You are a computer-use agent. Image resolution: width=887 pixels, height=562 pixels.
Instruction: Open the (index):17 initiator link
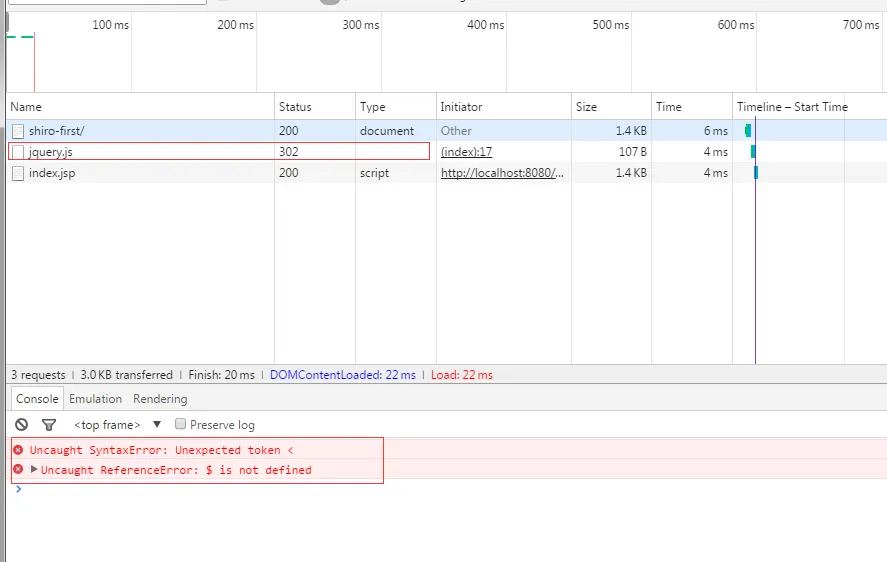click(466, 152)
